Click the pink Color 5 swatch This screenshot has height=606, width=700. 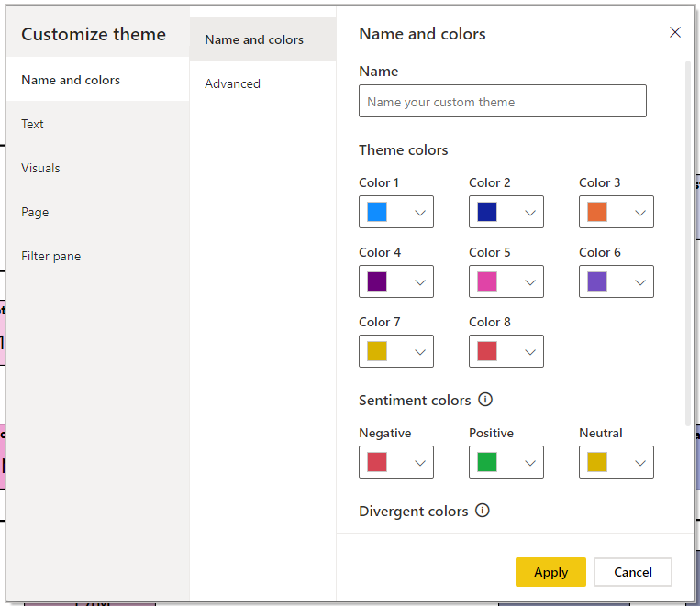(x=487, y=281)
